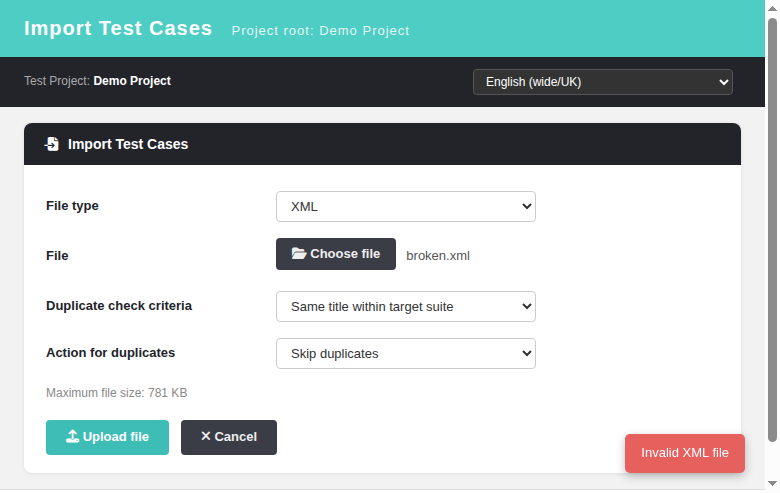This screenshot has width=780, height=493.
Task: Click the File field label
Action: pyautogui.click(x=57, y=256)
